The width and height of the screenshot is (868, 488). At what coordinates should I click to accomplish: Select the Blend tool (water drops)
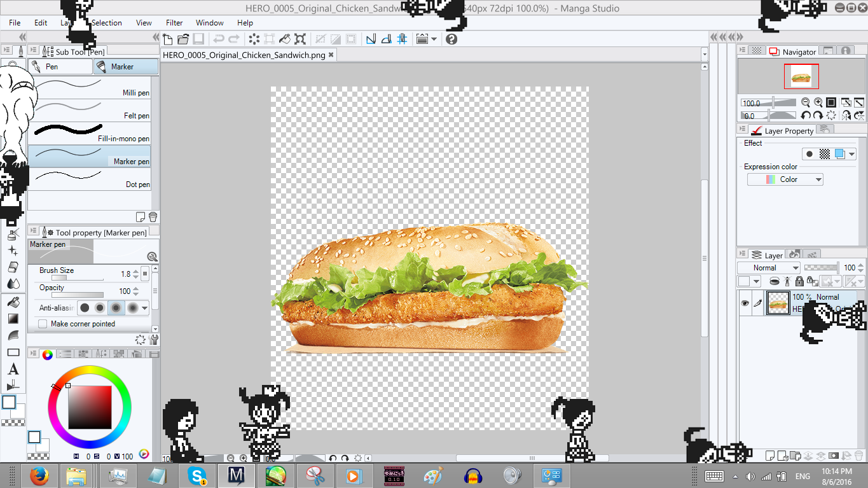[13, 284]
